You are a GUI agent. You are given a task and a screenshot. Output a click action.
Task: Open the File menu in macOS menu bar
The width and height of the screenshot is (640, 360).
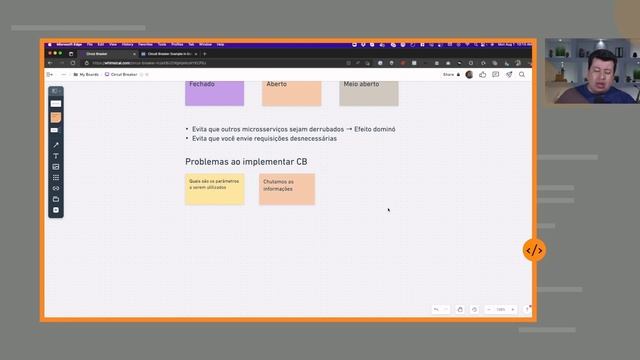coord(90,44)
